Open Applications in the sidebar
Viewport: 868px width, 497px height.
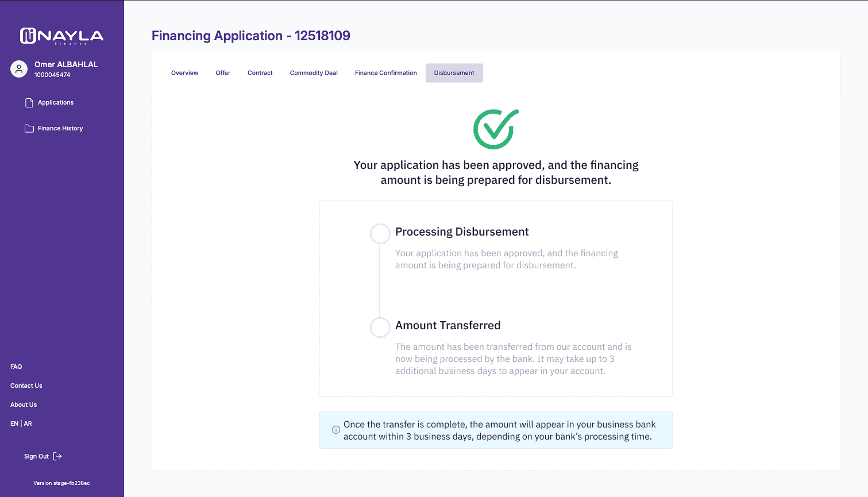tap(56, 102)
